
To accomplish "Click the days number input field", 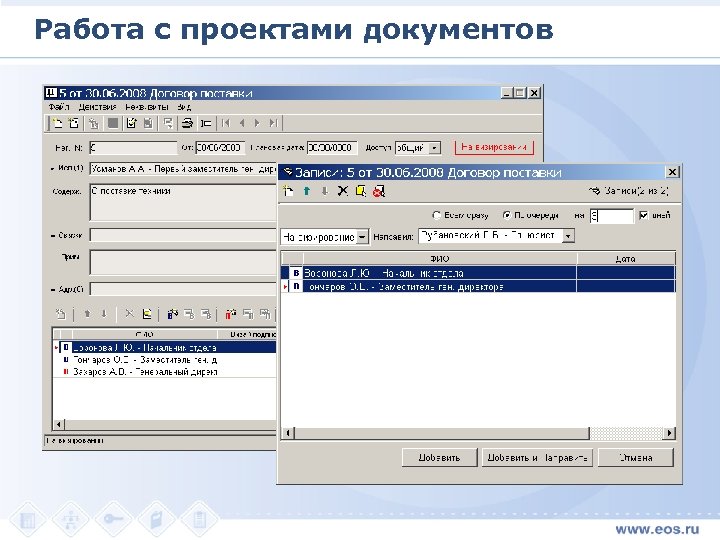I will [612, 215].
